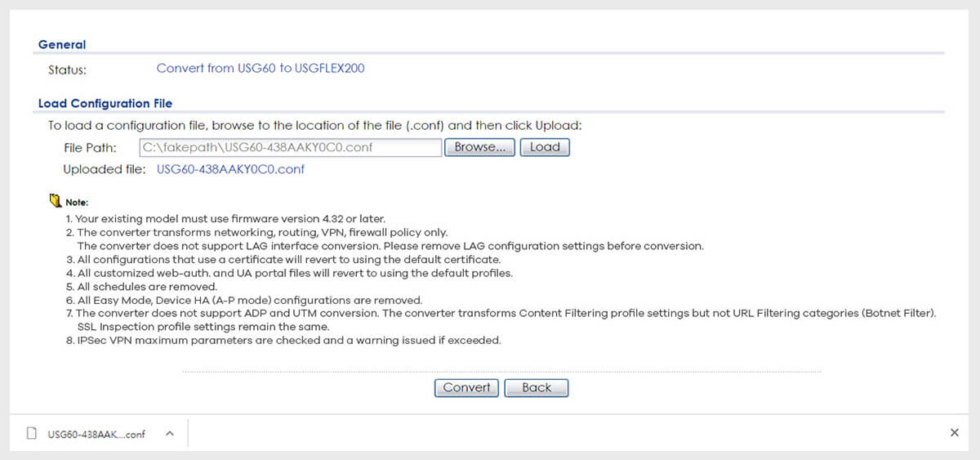Select status text Convert from USG60 to USGFLEX200

(261, 68)
